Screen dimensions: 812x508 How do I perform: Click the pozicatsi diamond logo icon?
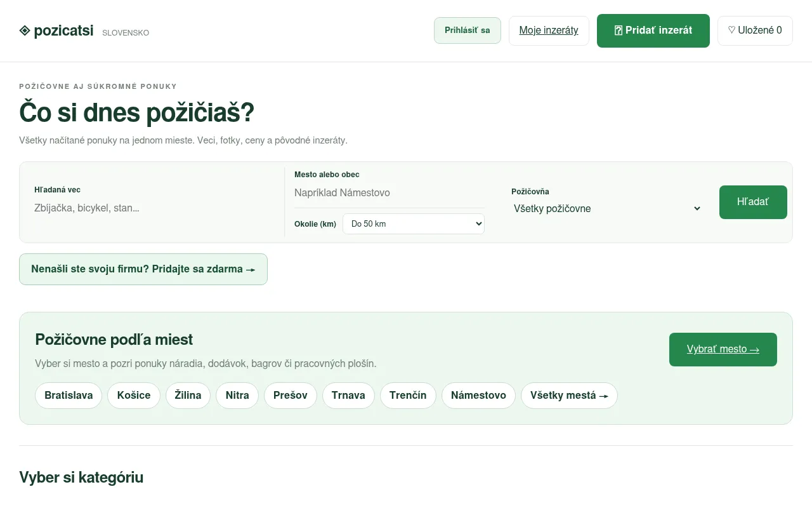coord(25,30)
